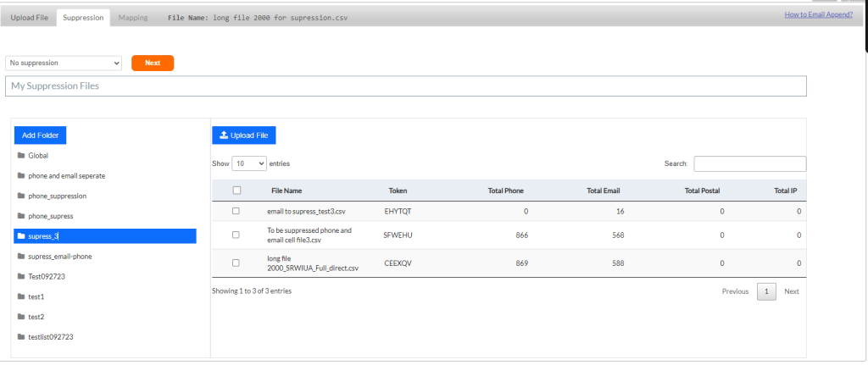Click the Add Folder button
The width and height of the screenshot is (868, 365).
[40, 135]
